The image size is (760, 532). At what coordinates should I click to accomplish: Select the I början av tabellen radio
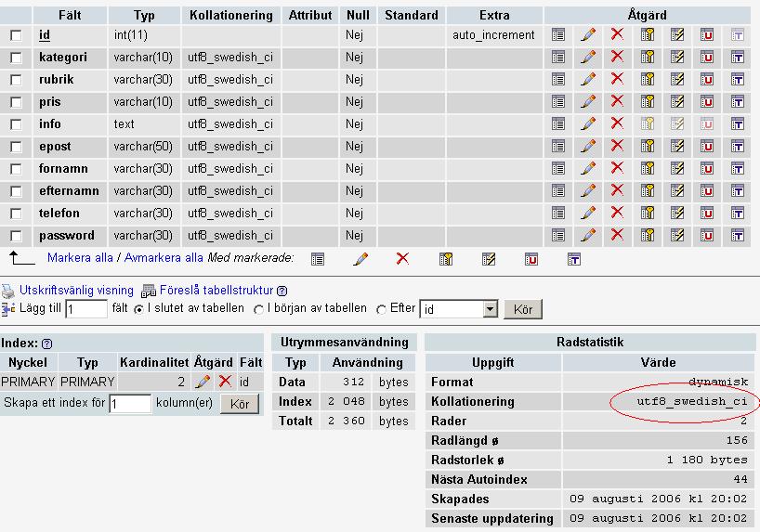[x=259, y=309]
